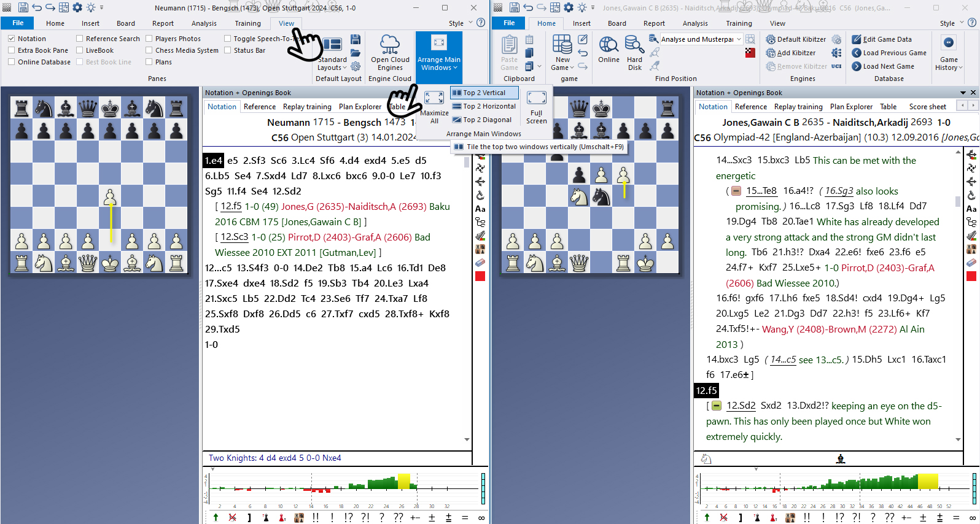Image resolution: width=980 pixels, height=524 pixels.
Task: Click the Add Kibitzer engine icon
Action: [771, 53]
